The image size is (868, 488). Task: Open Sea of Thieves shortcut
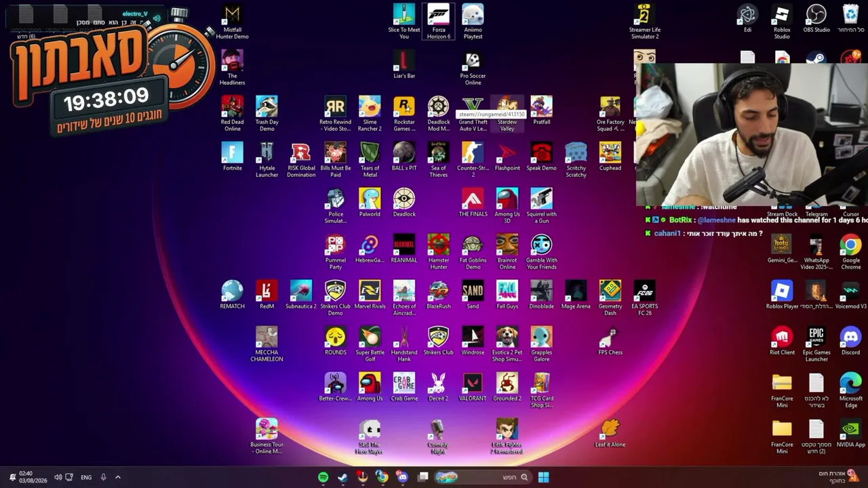tap(438, 160)
